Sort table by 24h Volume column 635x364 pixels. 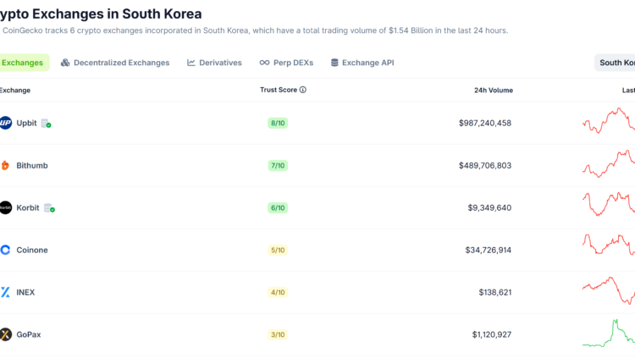(x=493, y=90)
